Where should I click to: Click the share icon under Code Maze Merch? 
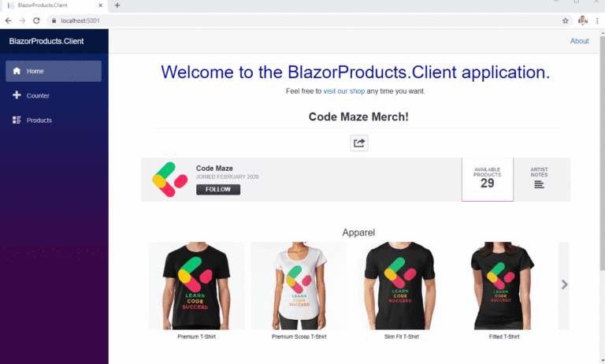coord(359,143)
